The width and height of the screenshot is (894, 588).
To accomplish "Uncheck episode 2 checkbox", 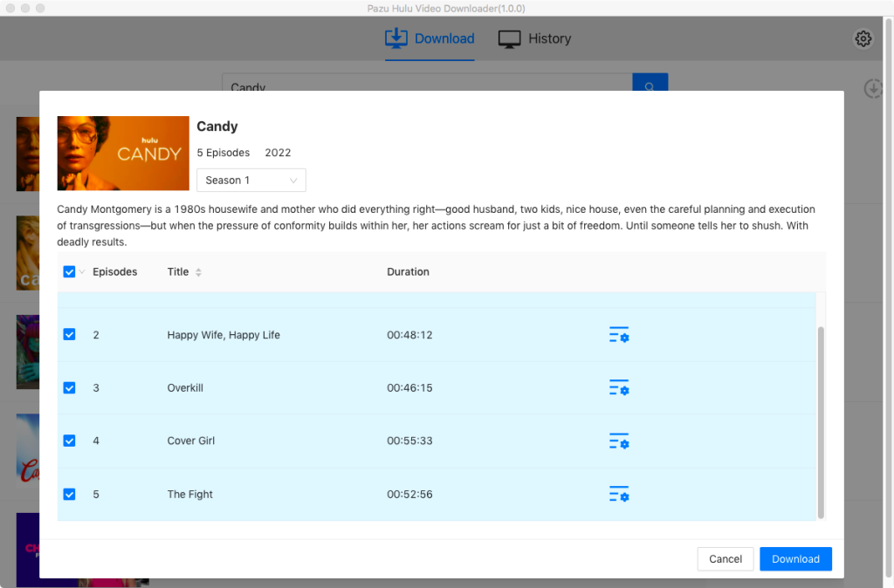I will 69,334.
